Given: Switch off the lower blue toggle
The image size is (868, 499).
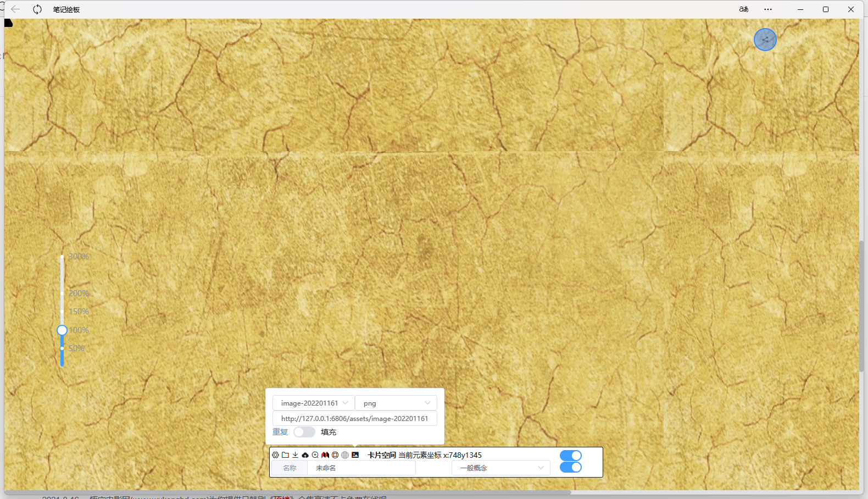Looking at the screenshot, I should pyautogui.click(x=571, y=467).
